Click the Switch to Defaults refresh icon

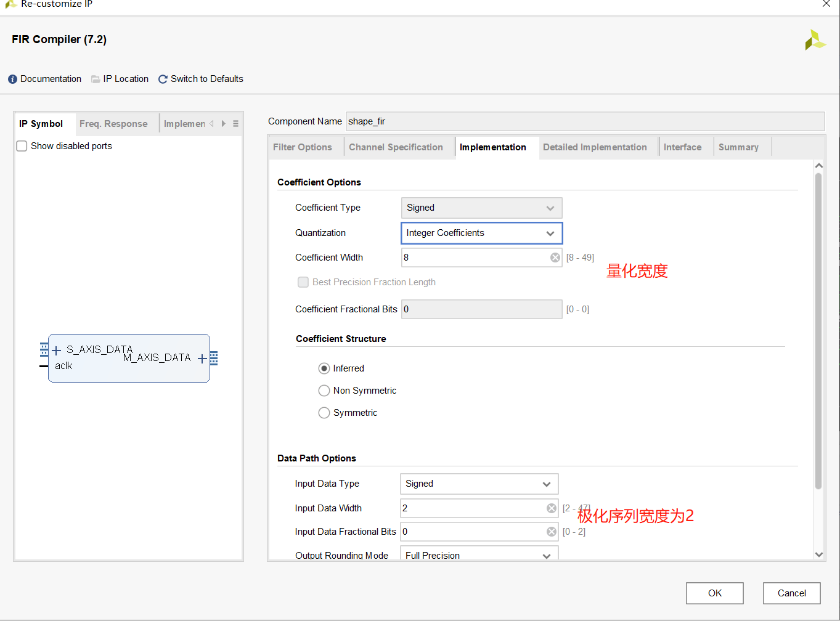coord(163,79)
